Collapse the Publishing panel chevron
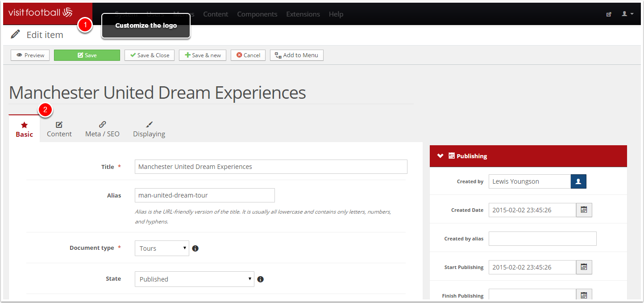This screenshot has height=303, width=644. [440, 156]
